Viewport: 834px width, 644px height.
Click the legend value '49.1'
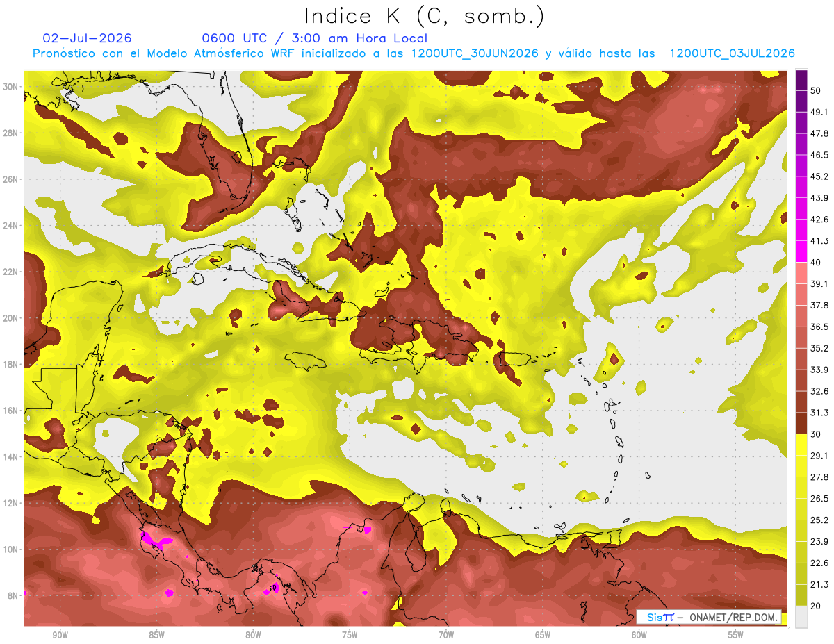(x=819, y=113)
